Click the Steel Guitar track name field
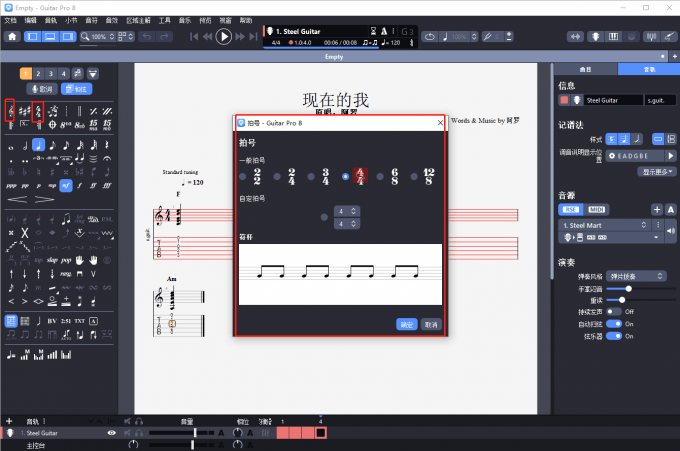This screenshot has width=680, height=451. tap(613, 100)
